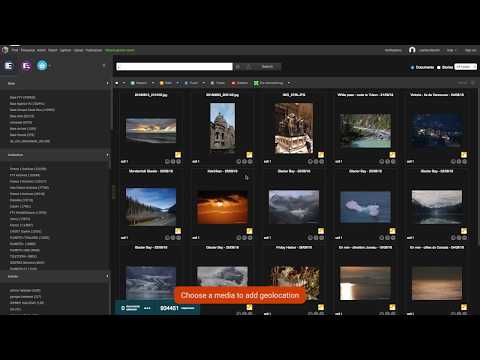Screen dimensions: 480x360
Task: Click the yellow icon on the cathedral card
Action: pos(249,155)
